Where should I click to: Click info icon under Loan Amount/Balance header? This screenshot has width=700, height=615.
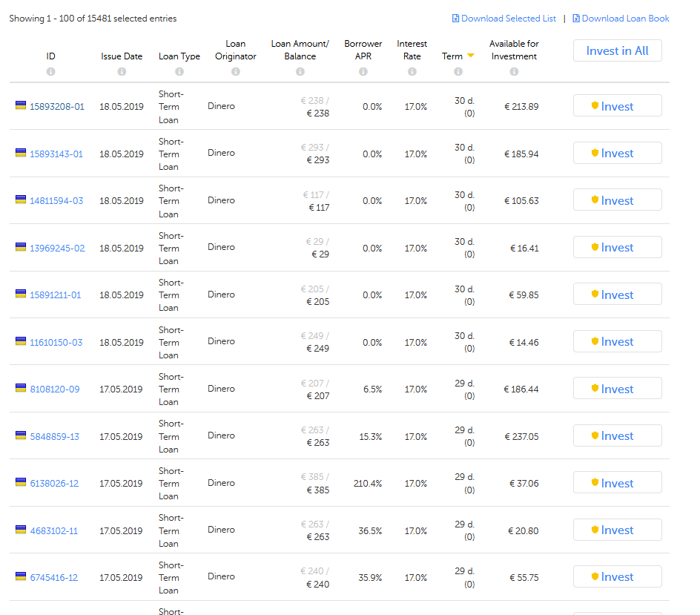300,72
